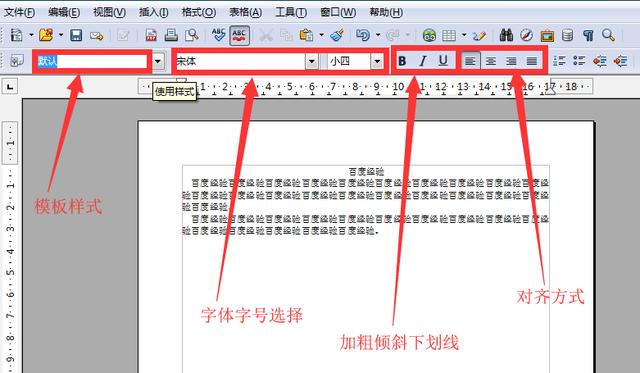This screenshot has width=640, height=373.
Task: Toggle Italic formatting button
Action: [x=423, y=61]
